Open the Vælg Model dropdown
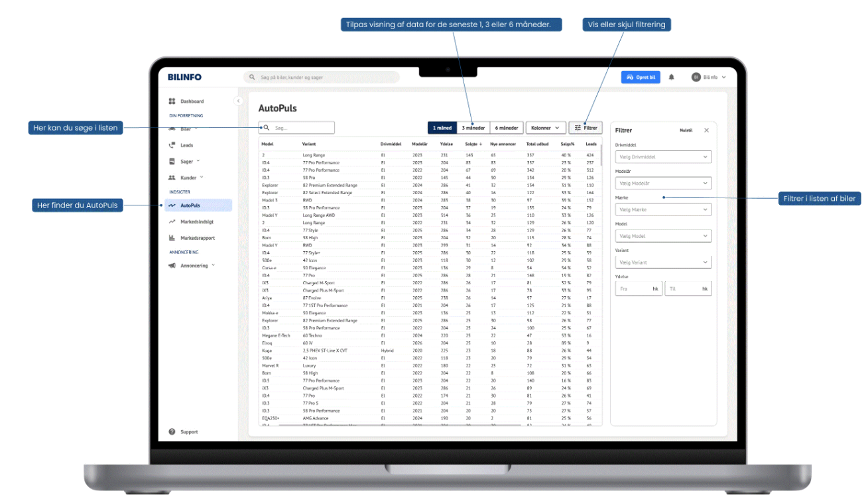This screenshot has width=868, height=501. click(x=663, y=236)
